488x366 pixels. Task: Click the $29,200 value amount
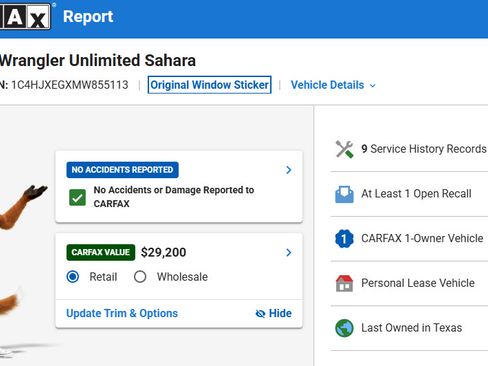[x=163, y=252]
